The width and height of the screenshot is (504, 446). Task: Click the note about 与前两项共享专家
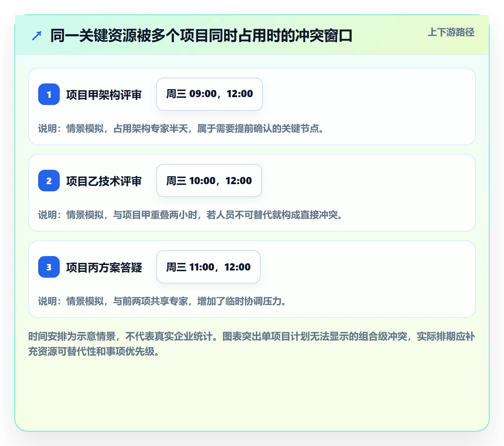coord(162,301)
